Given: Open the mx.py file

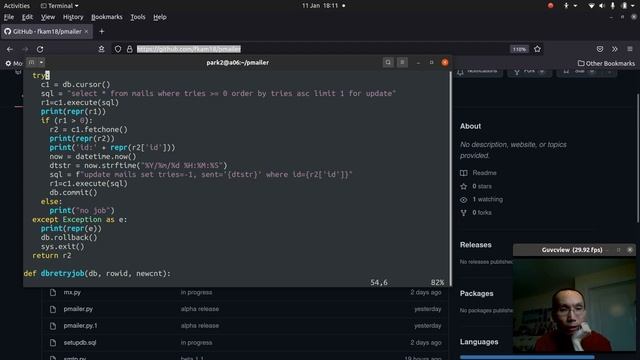Looking at the screenshot, I should point(72,292).
